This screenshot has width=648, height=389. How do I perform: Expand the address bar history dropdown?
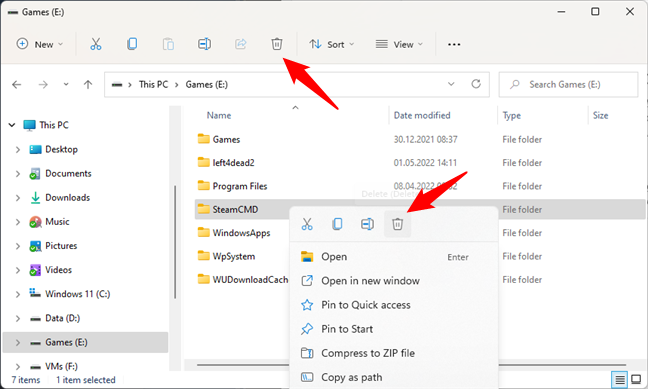click(x=451, y=84)
